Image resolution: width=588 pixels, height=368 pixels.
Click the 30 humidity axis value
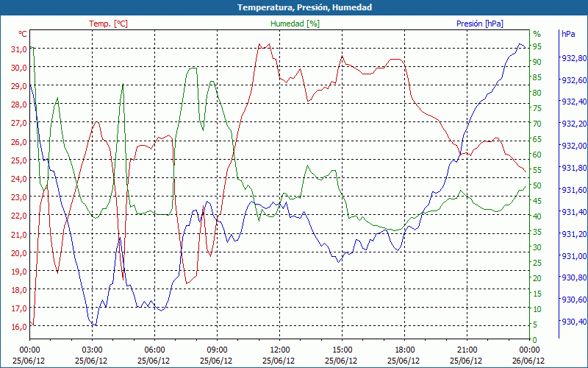(x=537, y=247)
